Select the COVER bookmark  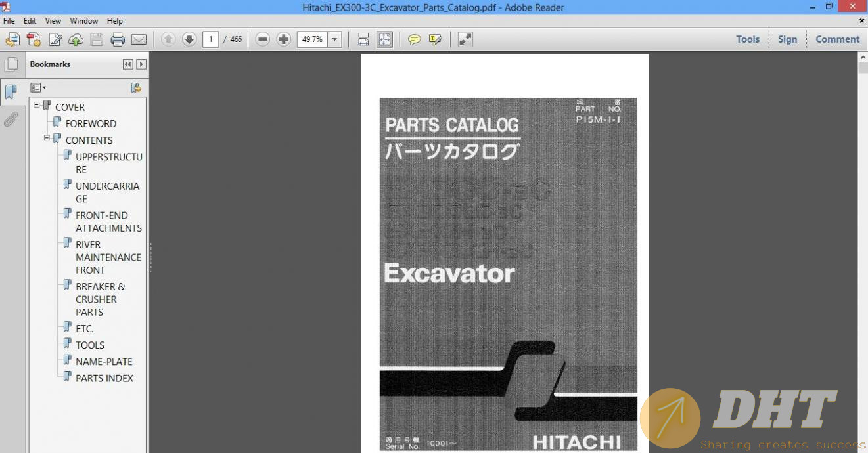[70, 107]
